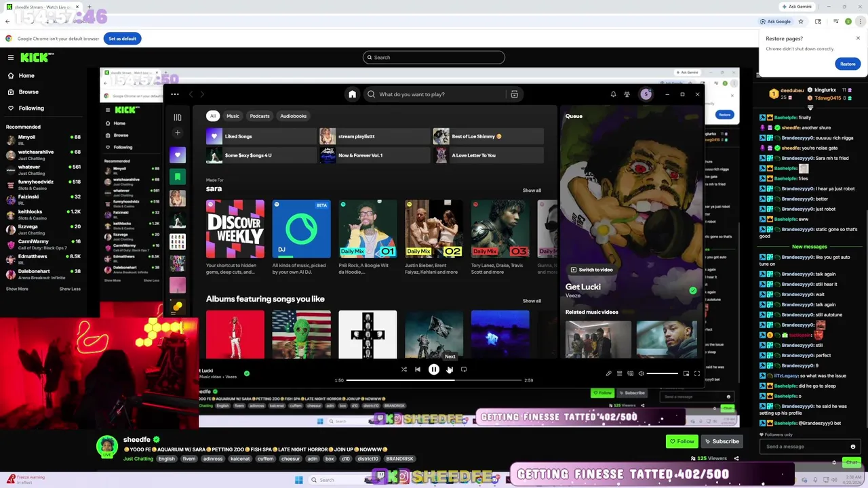Pause the playing Spotify track

coord(434,369)
